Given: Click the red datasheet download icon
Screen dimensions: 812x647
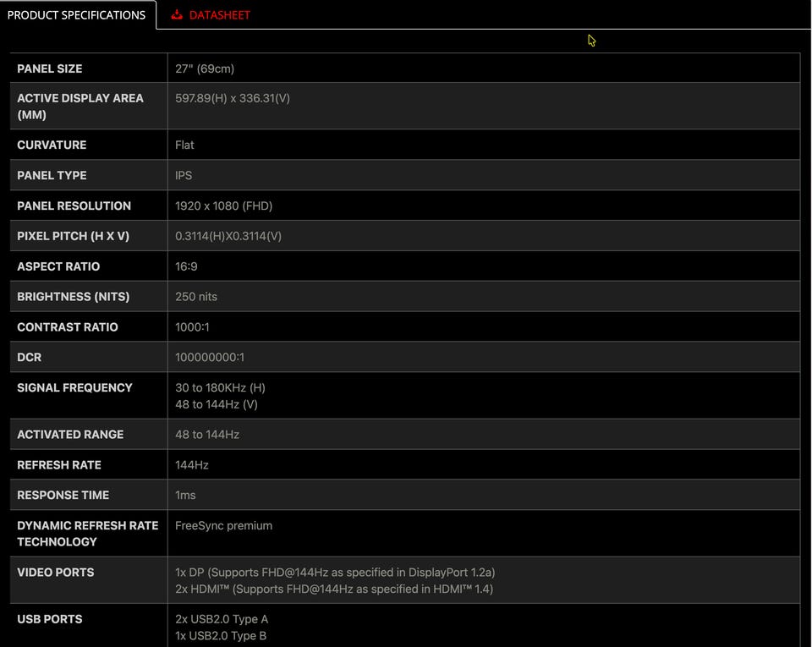Looking at the screenshot, I should pyautogui.click(x=177, y=14).
